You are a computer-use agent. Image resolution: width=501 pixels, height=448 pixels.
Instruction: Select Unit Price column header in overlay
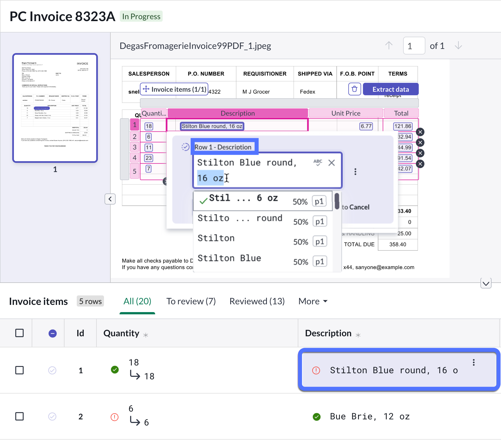tap(346, 113)
